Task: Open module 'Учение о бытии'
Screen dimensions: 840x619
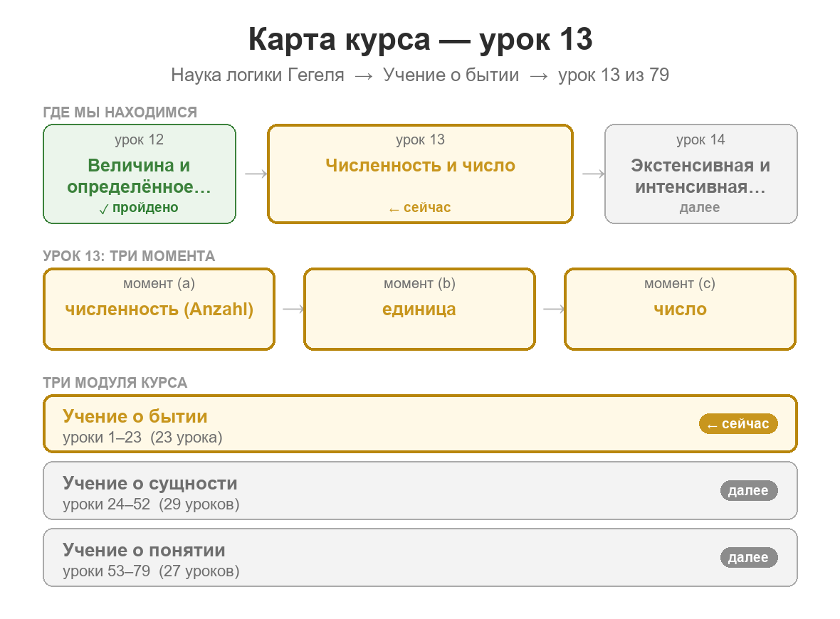Action: [420, 424]
